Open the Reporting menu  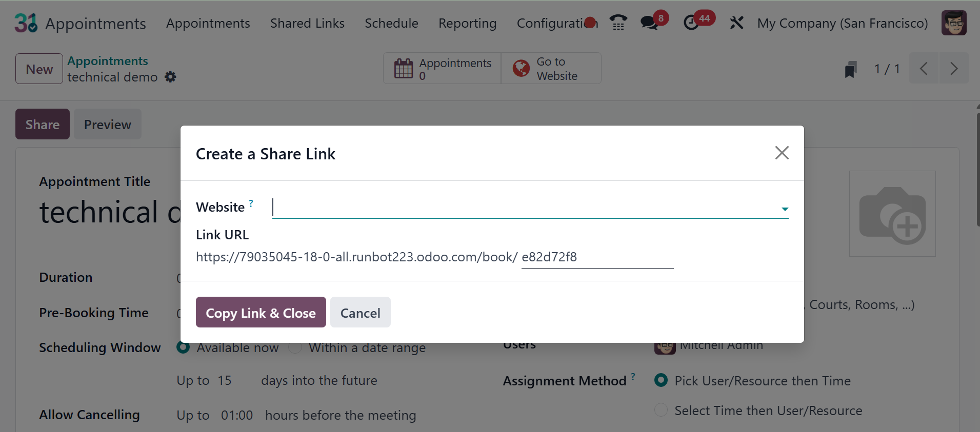[467, 24]
